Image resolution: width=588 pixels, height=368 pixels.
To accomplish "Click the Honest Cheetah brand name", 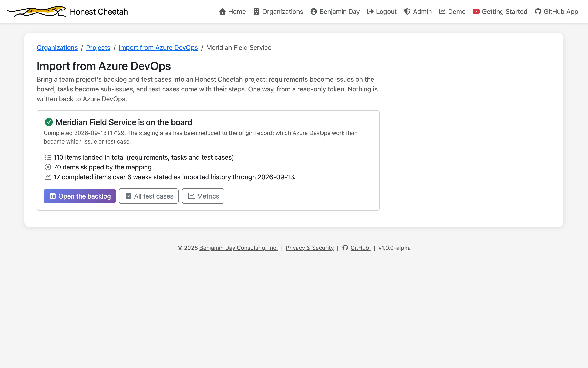I will 99,12.
